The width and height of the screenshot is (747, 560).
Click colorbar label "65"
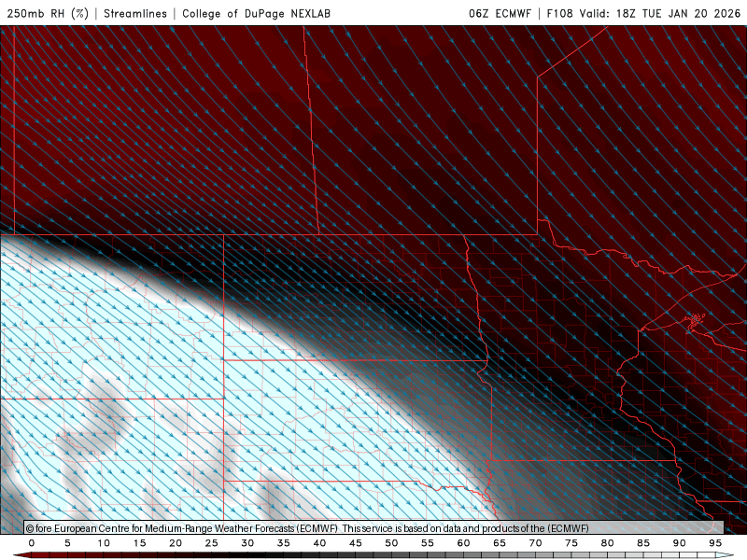pyautogui.click(x=500, y=543)
